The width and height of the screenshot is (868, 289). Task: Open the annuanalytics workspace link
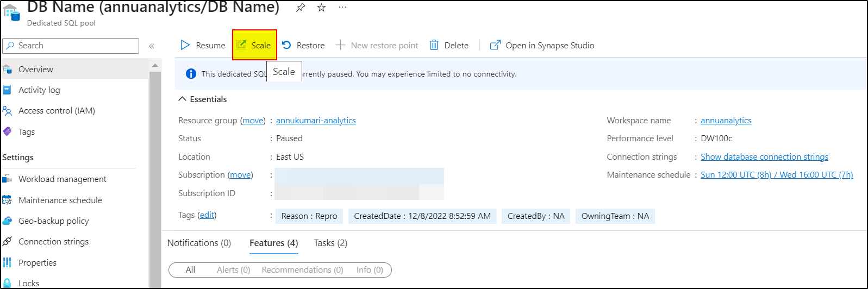(726, 121)
